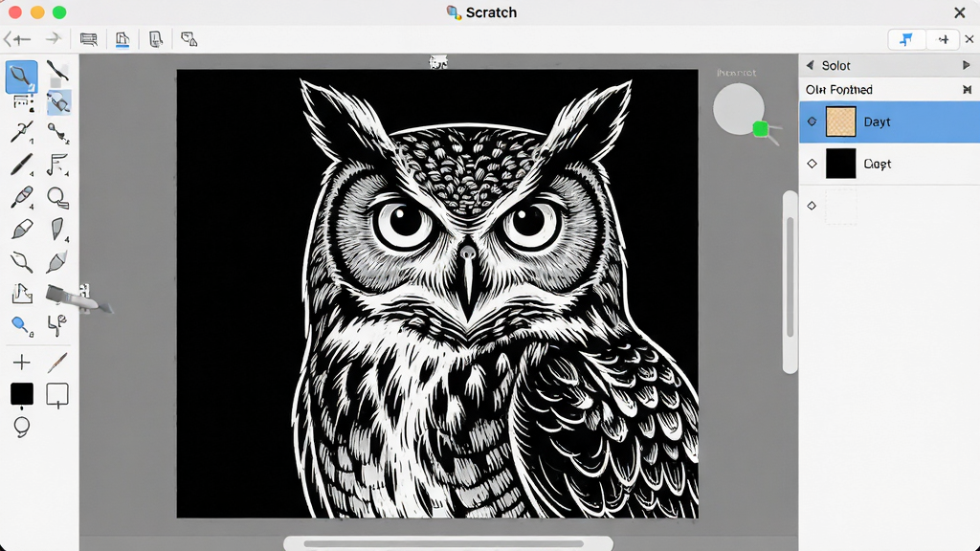The image size is (980, 551).
Task: Click the dashed empty layer thumbnail
Action: coord(840,207)
